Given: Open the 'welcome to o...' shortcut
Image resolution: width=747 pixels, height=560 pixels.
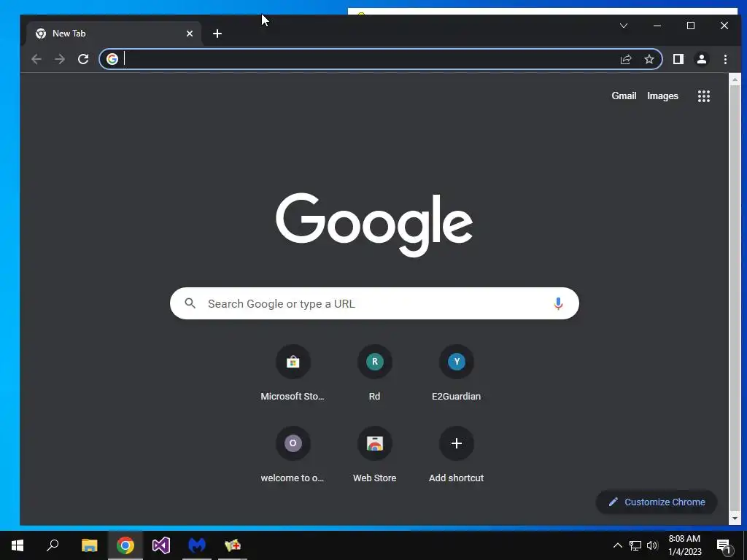Looking at the screenshot, I should coord(293,455).
